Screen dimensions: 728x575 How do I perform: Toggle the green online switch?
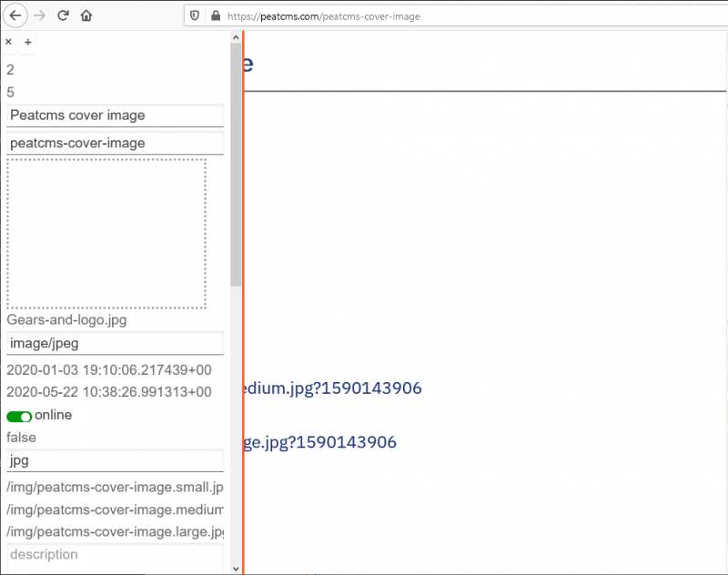point(19,417)
